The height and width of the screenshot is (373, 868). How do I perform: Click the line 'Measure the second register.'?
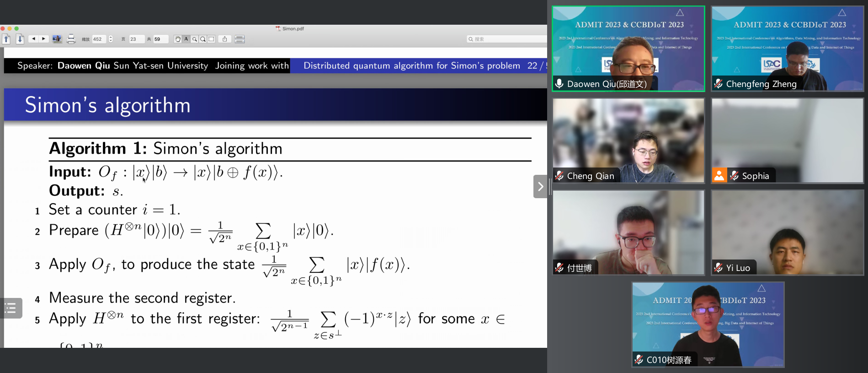coord(142,298)
